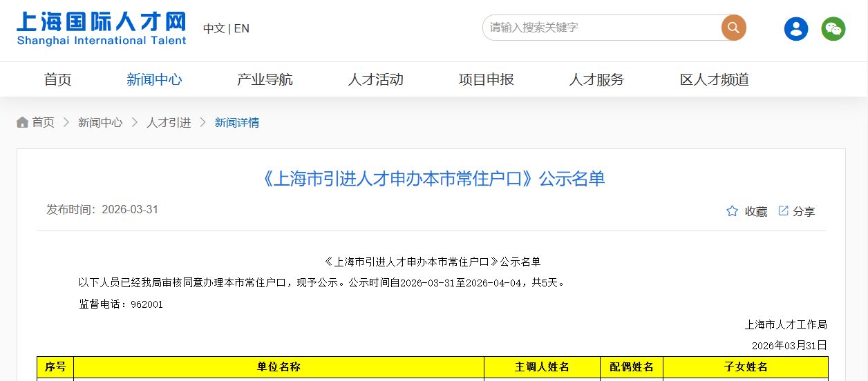Go to 新闻中心 in the breadcrumb
The width and height of the screenshot is (868, 381).
100,122
